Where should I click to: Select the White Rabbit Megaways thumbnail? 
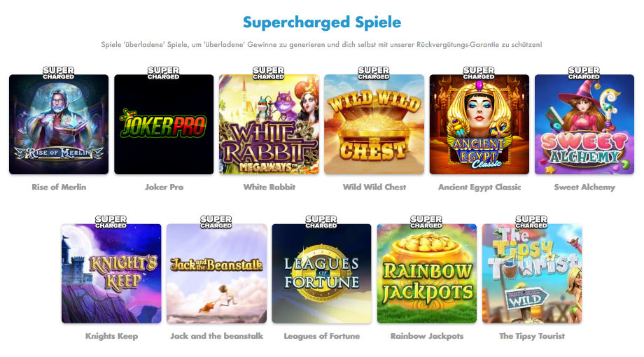click(x=269, y=124)
